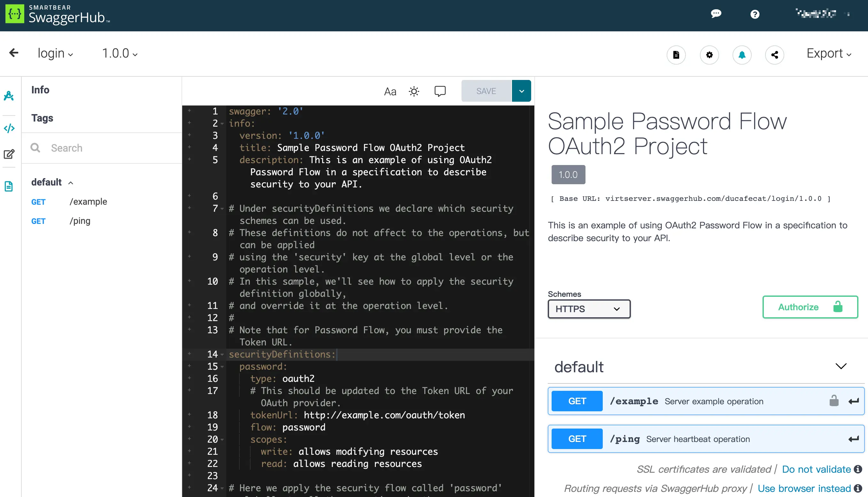Open the API document view icon
The image size is (868, 497).
676,55
